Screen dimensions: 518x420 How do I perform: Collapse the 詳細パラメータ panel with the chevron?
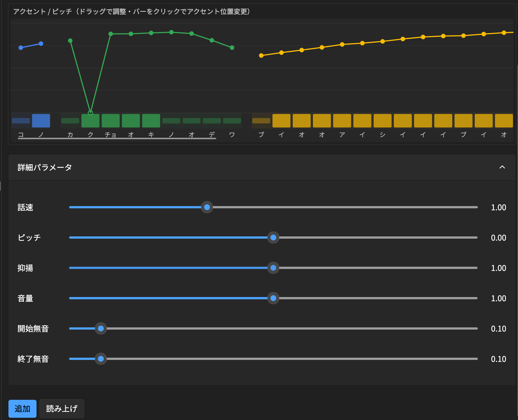[502, 167]
